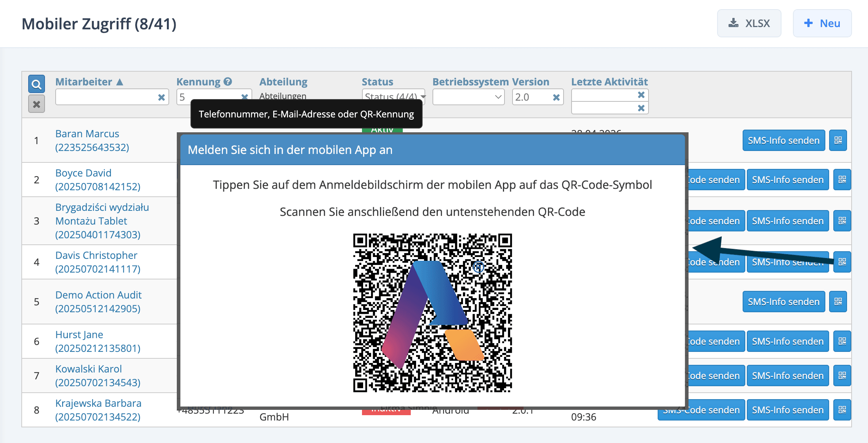This screenshot has height=443, width=868.
Task: Open employee Hurst Jane link
Action: coord(98,341)
